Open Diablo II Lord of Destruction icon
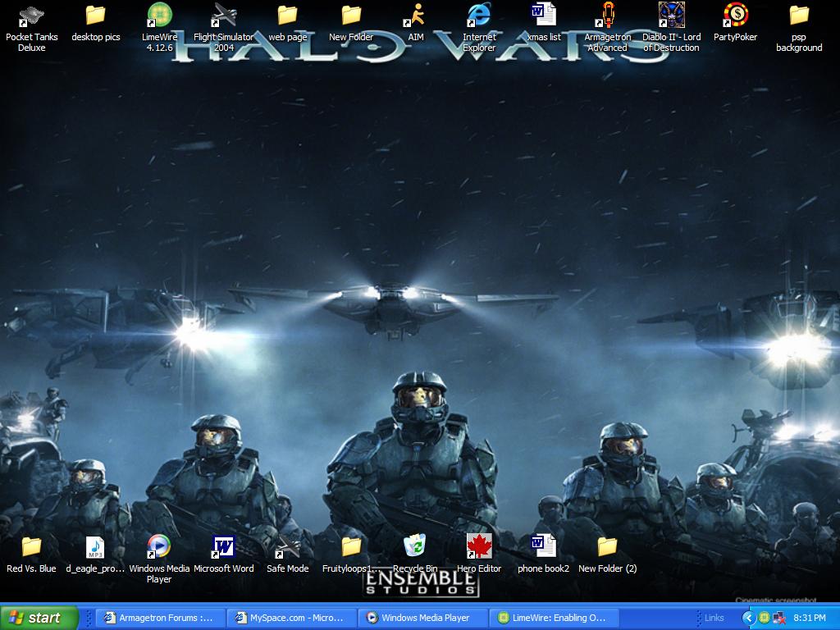Viewport: 840px width, 630px height. tap(671, 16)
